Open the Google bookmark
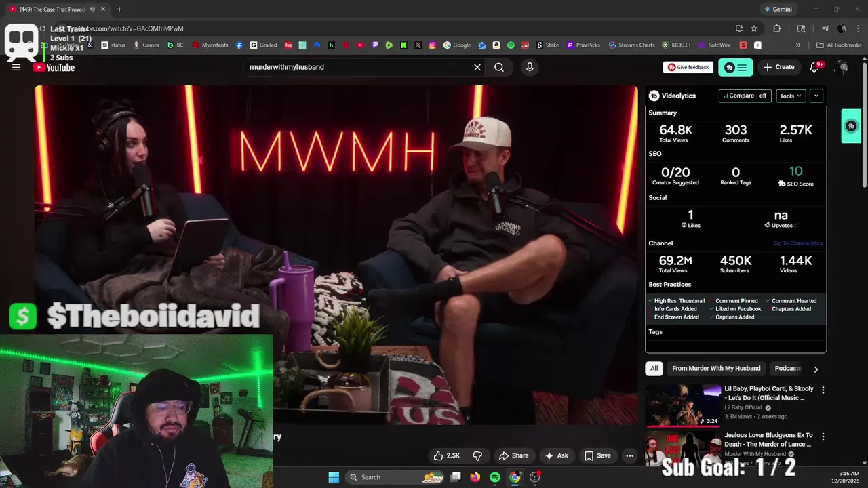The width and height of the screenshot is (868, 488). 457,45
